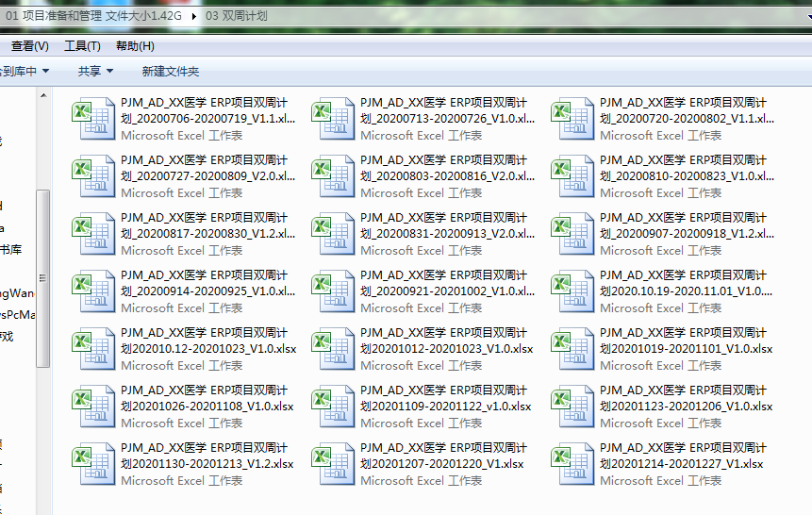Select file name 划20201026-20201108_V1.0.xlsx
This screenshot has width=812, height=515.
[x=207, y=407]
